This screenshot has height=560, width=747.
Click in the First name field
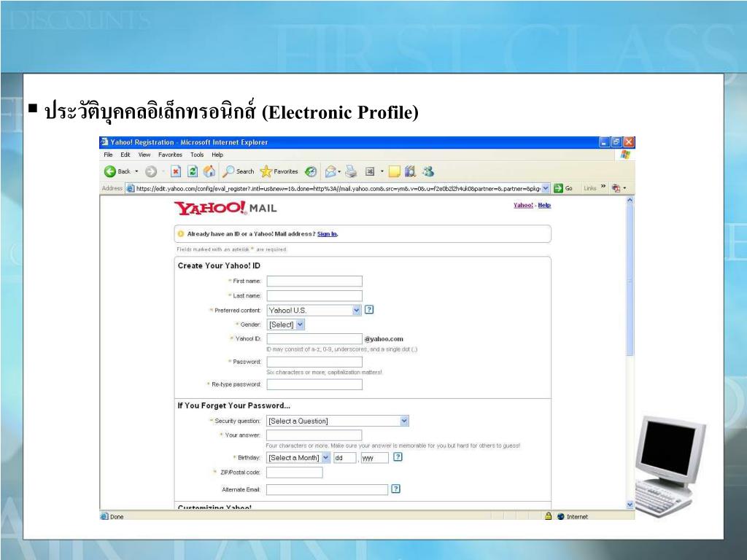(x=314, y=281)
